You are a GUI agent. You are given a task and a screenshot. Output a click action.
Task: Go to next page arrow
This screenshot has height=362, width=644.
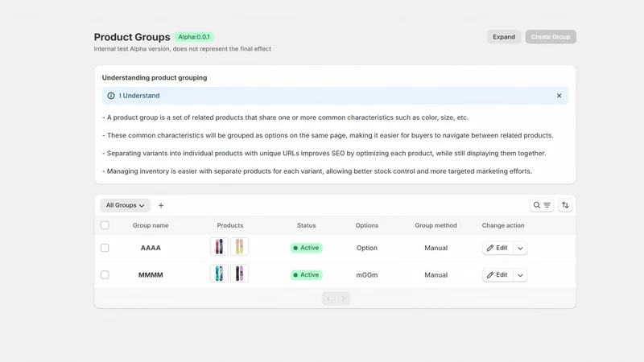(344, 298)
